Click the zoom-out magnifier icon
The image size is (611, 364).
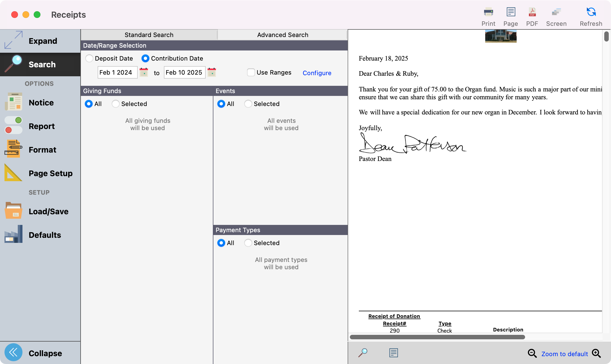532,353
